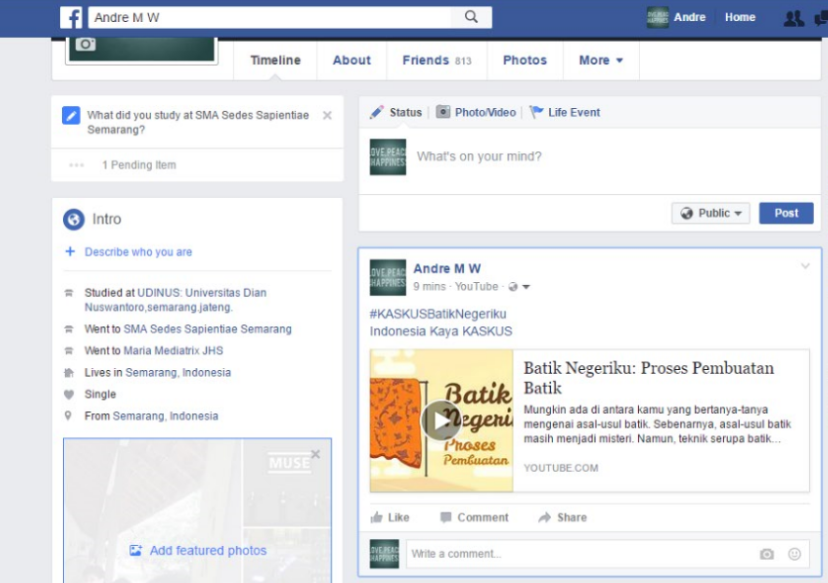This screenshot has height=583, width=828.
Task: Play the Batik Negeriku video
Action: (441, 420)
